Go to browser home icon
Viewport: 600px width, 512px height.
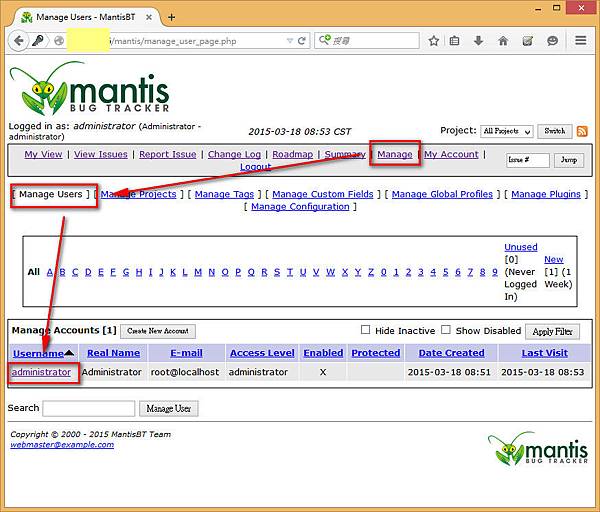tap(503, 41)
